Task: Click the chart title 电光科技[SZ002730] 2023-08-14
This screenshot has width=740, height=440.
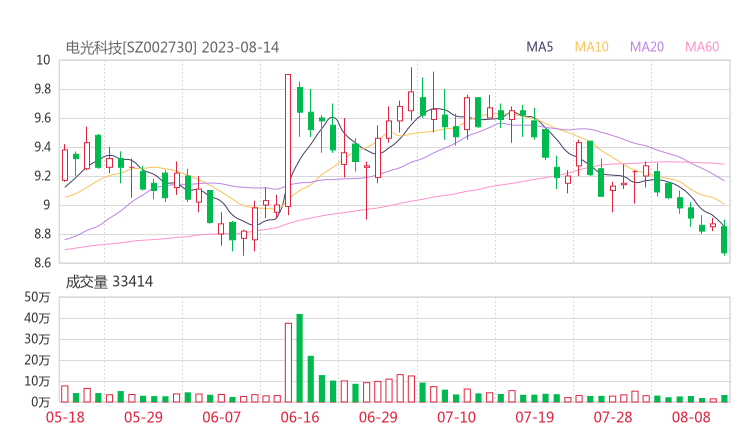Action: pos(172,48)
